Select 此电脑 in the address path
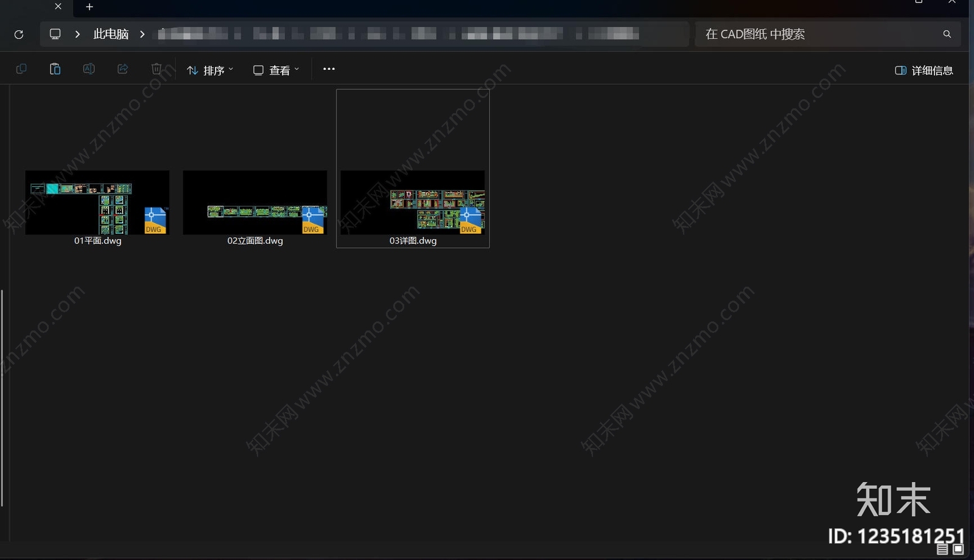The image size is (974, 560). (x=111, y=34)
